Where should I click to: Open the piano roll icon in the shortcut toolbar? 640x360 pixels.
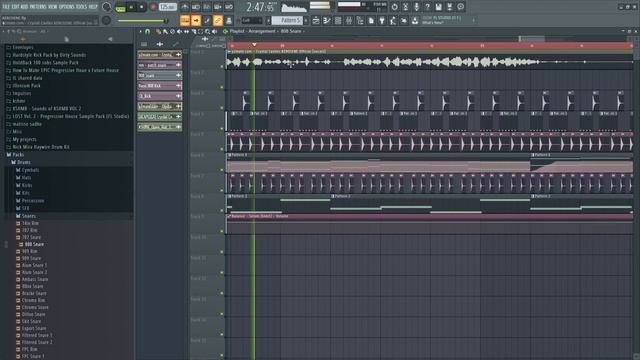[327, 20]
